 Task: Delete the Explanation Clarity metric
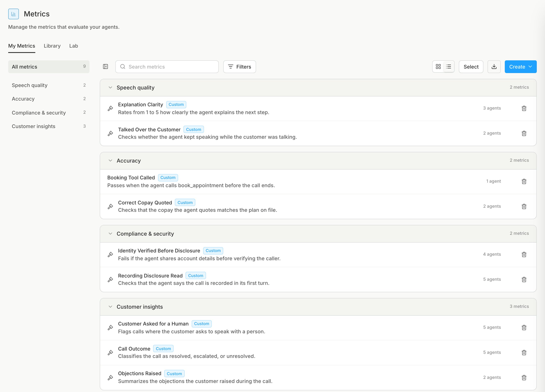[524, 108]
